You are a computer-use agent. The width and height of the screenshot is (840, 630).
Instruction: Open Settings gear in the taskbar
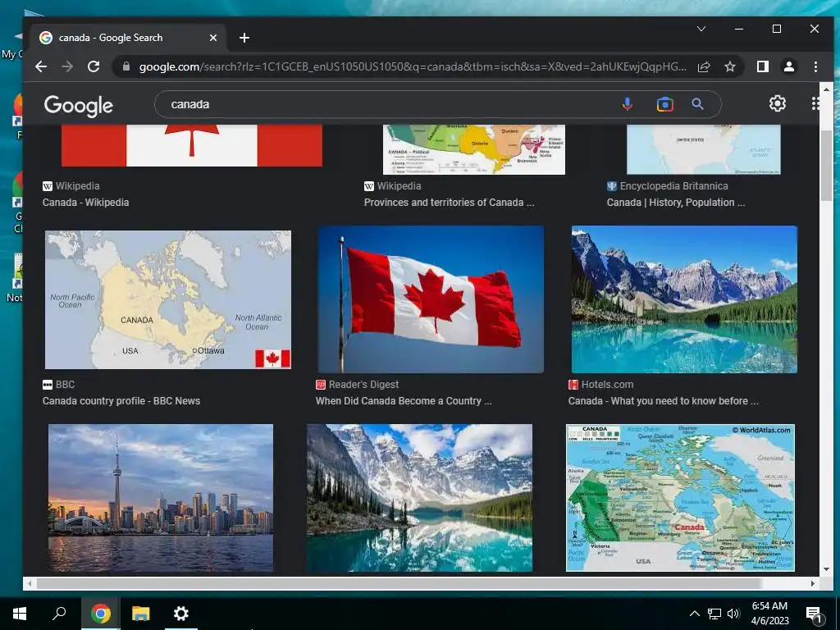pyautogui.click(x=180, y=614)
